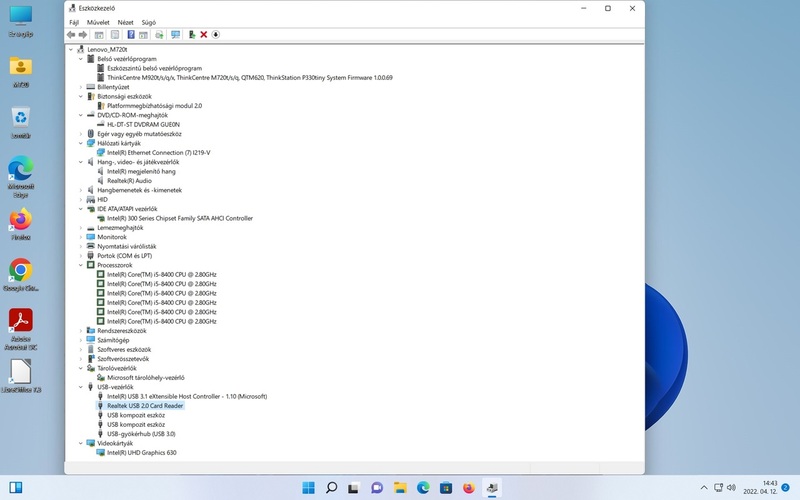
Task: Click the Nyomtatási várólisták category label
Action: click(127, 246)
